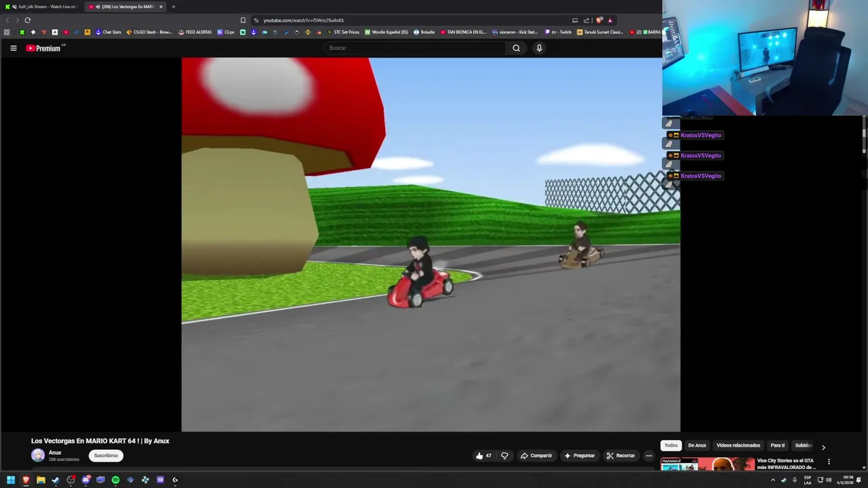Click the magnifier search button
The height and width of the screenshot is (488, 868).
click(516, 48)
